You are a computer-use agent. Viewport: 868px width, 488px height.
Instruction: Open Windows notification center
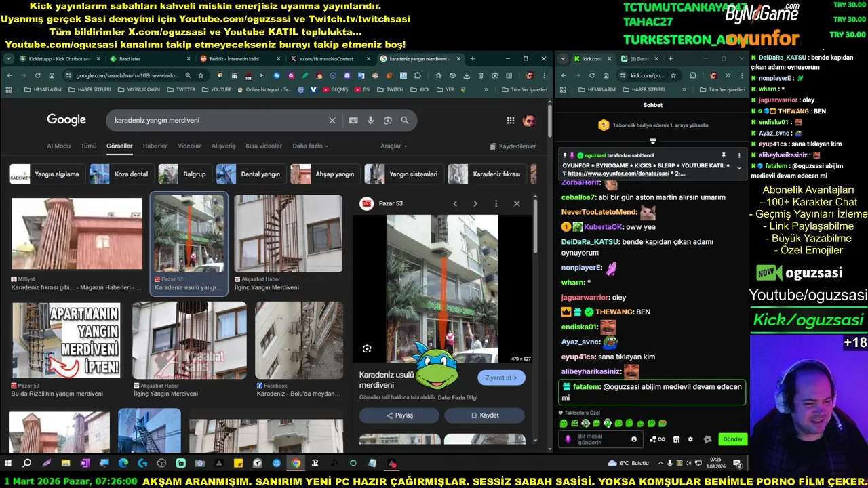(737, 464)
